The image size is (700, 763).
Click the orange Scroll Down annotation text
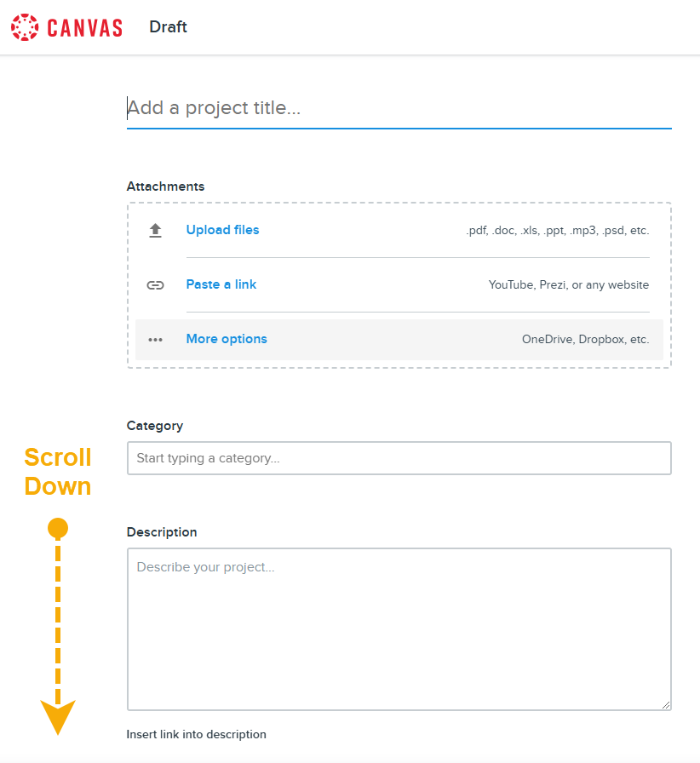click(x=57, y=472)
